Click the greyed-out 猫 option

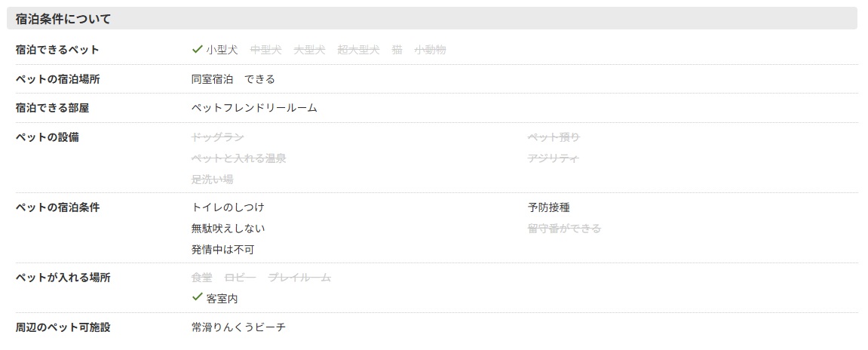click(x=397, y=50)
